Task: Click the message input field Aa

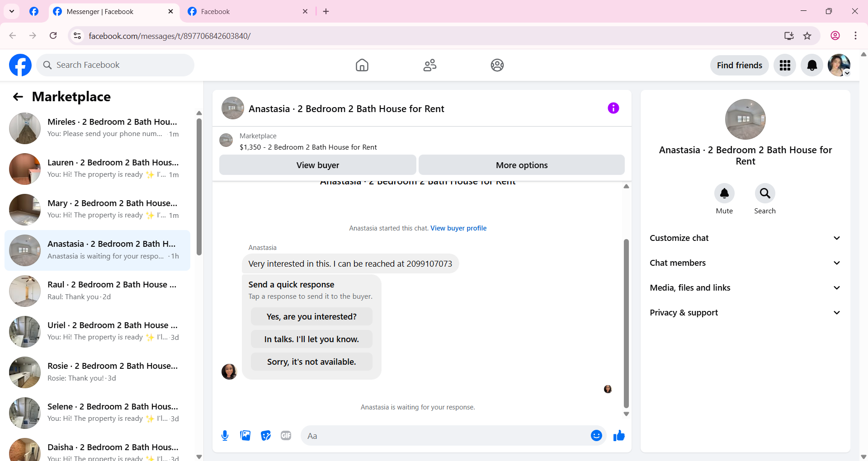Action: 445,436
